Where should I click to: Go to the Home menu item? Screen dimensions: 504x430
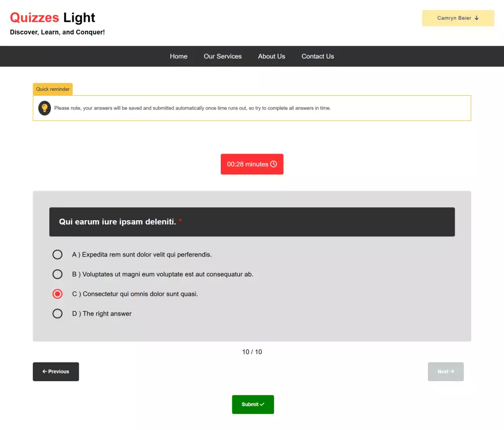point(178,56)
